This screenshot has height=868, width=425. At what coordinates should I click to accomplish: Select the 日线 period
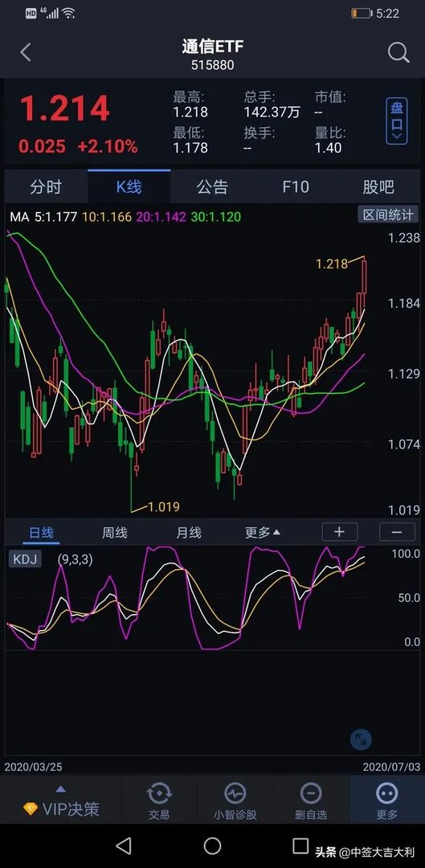coord(42,533)
